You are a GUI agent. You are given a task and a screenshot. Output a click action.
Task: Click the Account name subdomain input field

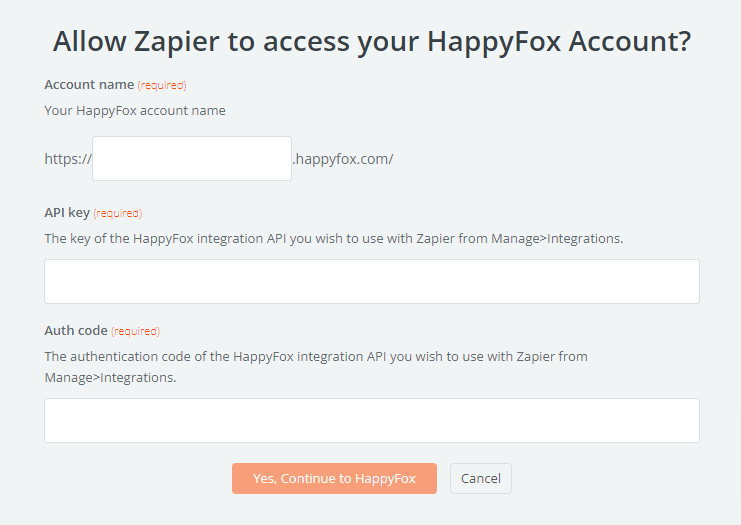192,158
